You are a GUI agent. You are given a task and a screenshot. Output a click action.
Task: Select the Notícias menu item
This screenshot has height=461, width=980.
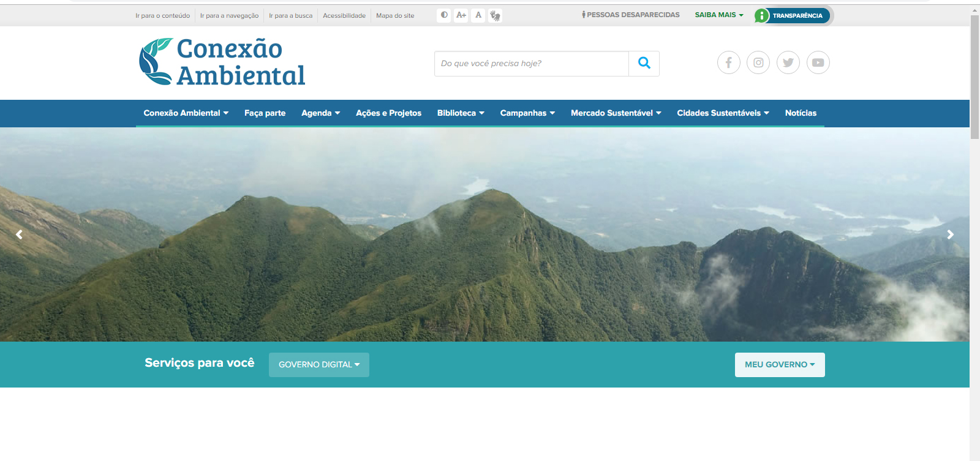801,113
